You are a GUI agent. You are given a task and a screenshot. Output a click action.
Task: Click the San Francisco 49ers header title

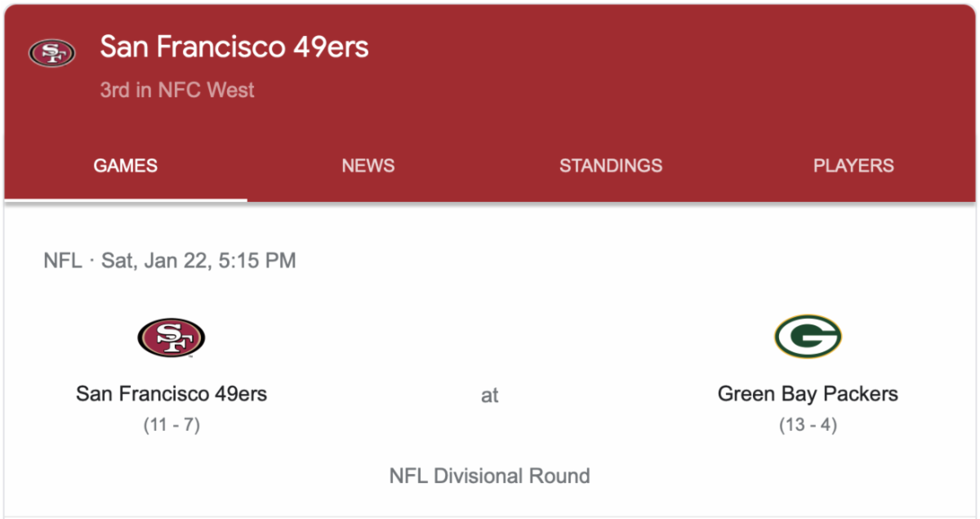234,47
